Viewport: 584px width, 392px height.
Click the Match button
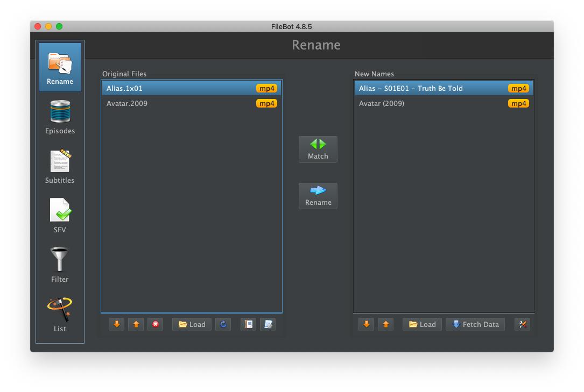point(318,149)
